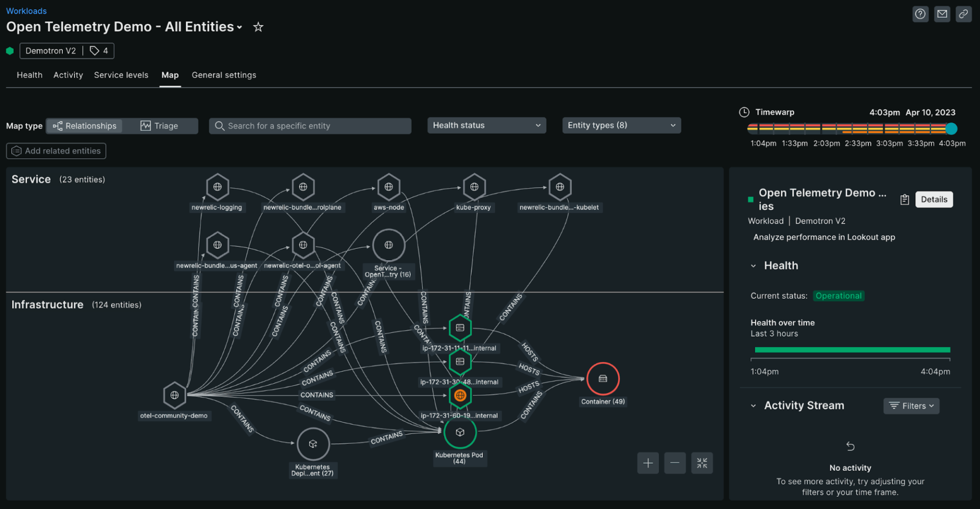The image size is (980, 509).
Task: Open the Entity types (8) dropdown
Action: click(621, 125)
